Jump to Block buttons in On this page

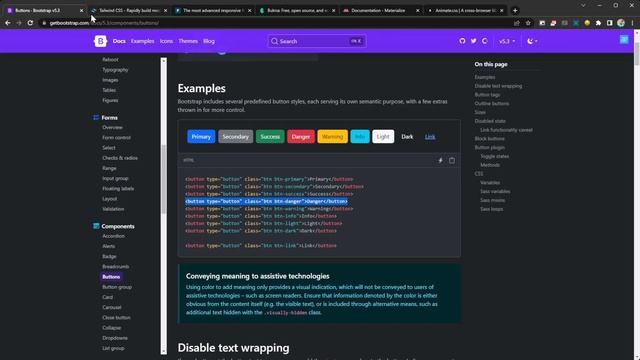point(489,139)
